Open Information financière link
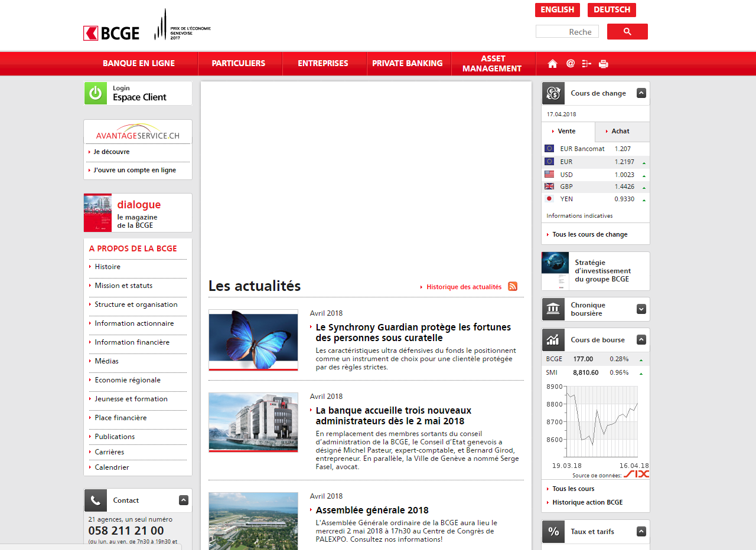Screen dimensions: 756x550 click(132, 342)
